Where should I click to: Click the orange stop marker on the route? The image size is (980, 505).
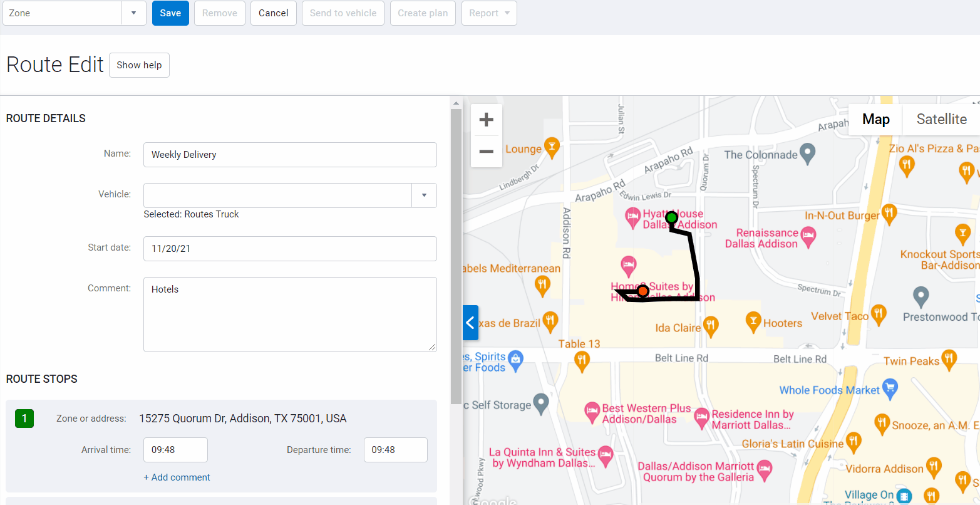643,290
